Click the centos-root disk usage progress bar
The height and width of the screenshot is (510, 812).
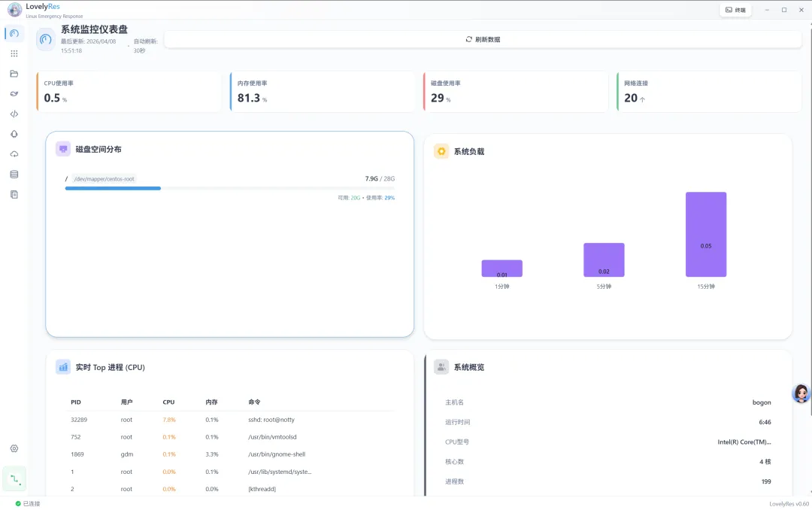(x=230, y=188)
